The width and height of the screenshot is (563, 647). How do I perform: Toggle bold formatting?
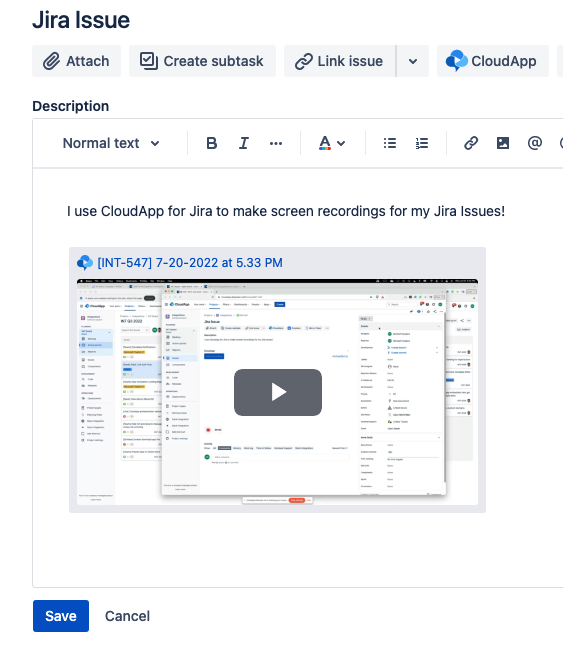point(211,143)
